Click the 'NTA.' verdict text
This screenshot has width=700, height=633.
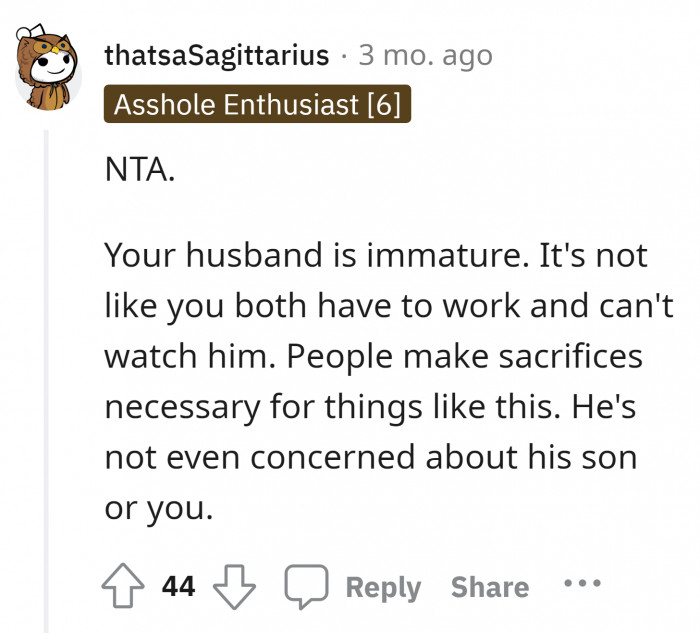(x=139, y=170)
